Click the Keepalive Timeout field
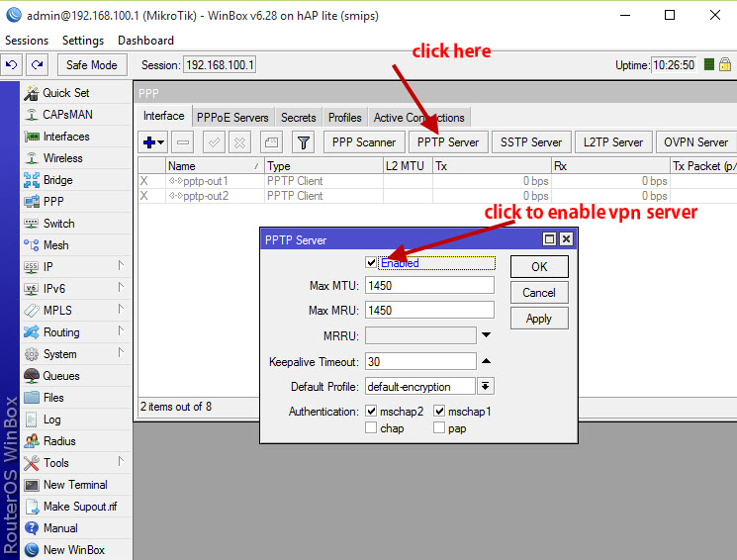 (x=420, y=361)
